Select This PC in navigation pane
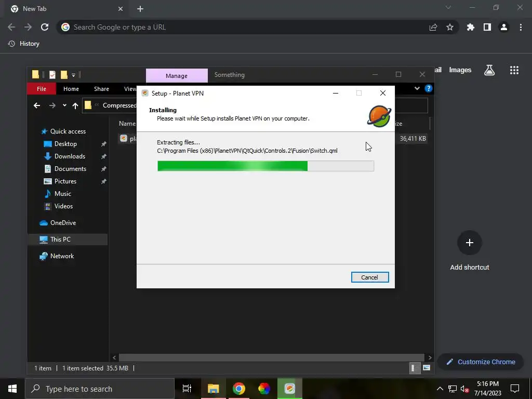 pos(68,239)
